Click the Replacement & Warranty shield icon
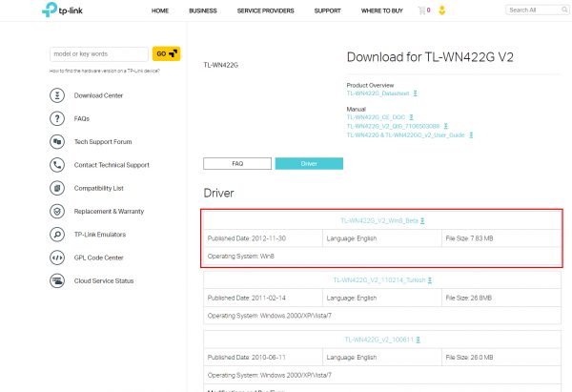 point(56,211)
